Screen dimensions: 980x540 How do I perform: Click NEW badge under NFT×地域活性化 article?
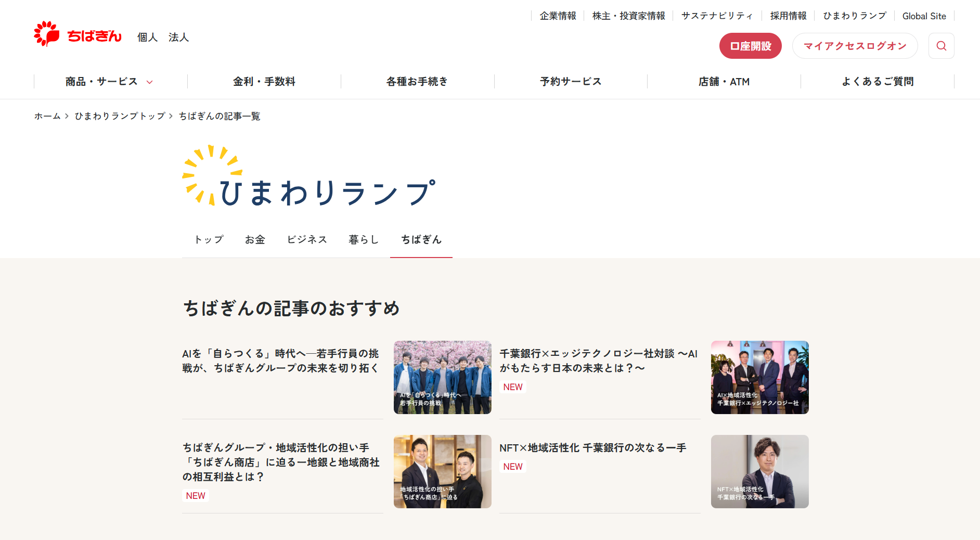point(513,467)
